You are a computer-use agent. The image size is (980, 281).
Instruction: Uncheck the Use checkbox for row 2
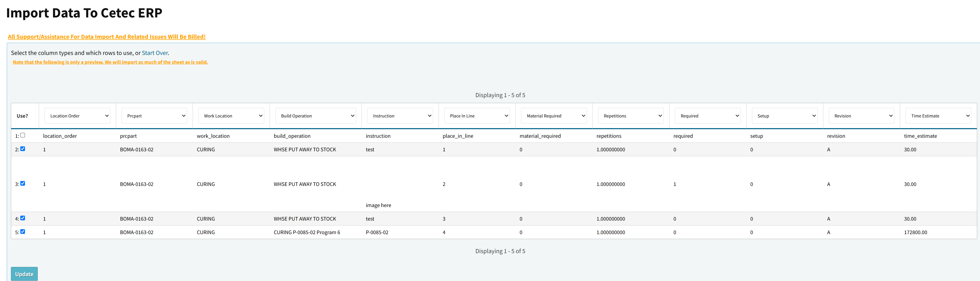pos(22,149)
